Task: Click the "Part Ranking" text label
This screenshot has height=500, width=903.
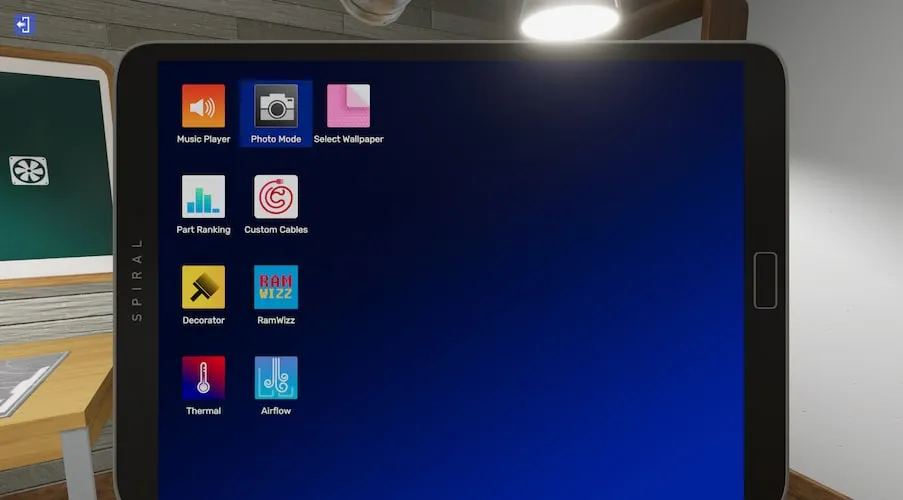Action: pyautogui.click(x=203, y=230)
